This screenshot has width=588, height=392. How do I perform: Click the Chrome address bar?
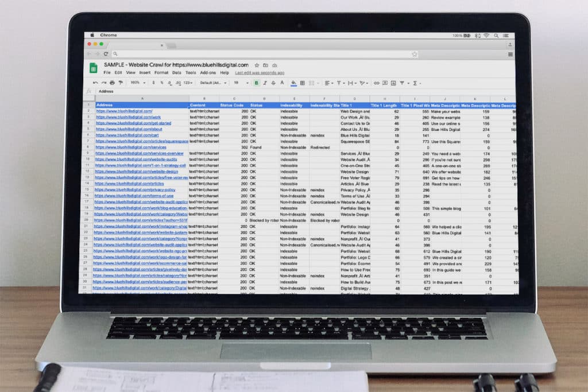click(x=264, y=54)
